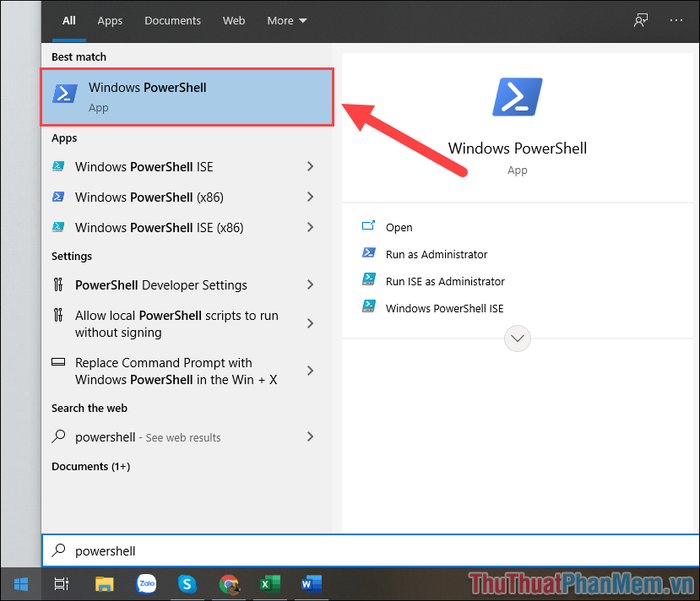Screen dimensions: 700x601
Task: Open Skype from the taskbar
Action: pos(187,584)
